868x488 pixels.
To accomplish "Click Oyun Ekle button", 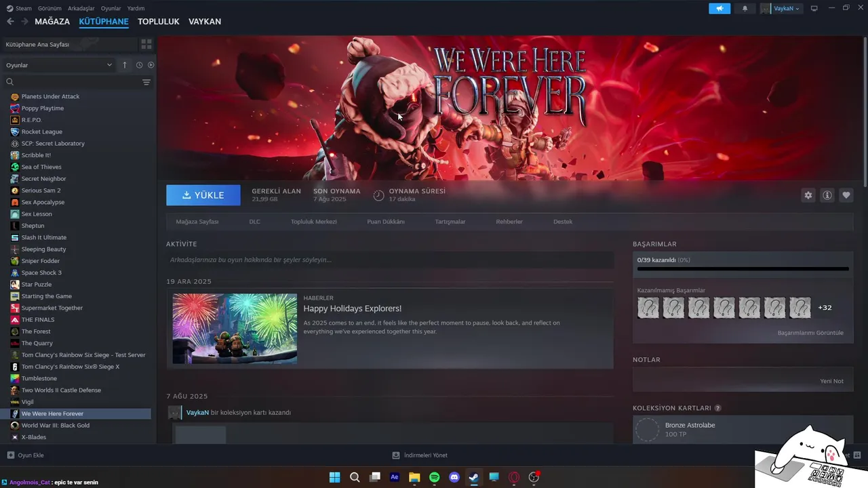I will pyautogui.click(x=25, y=455).
